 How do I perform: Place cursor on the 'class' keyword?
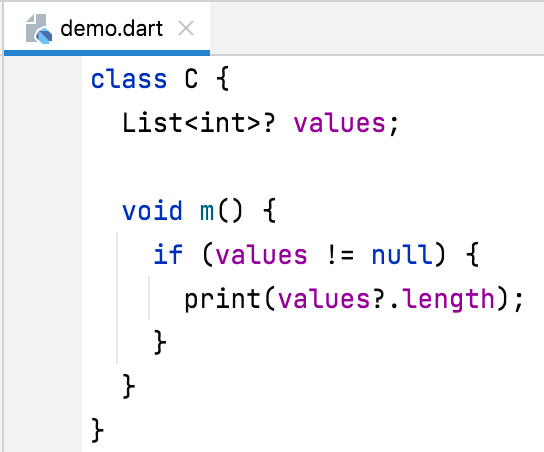pyautogui.click(x=129, y=79)
